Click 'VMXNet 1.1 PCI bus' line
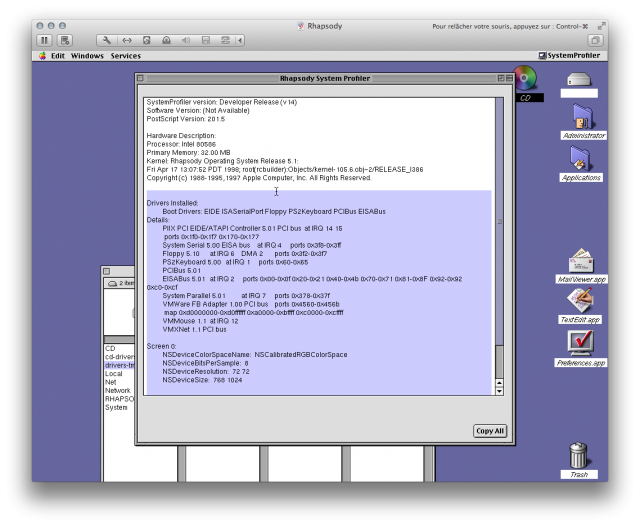Screen dimensions: 640x526 coord(194,329)
